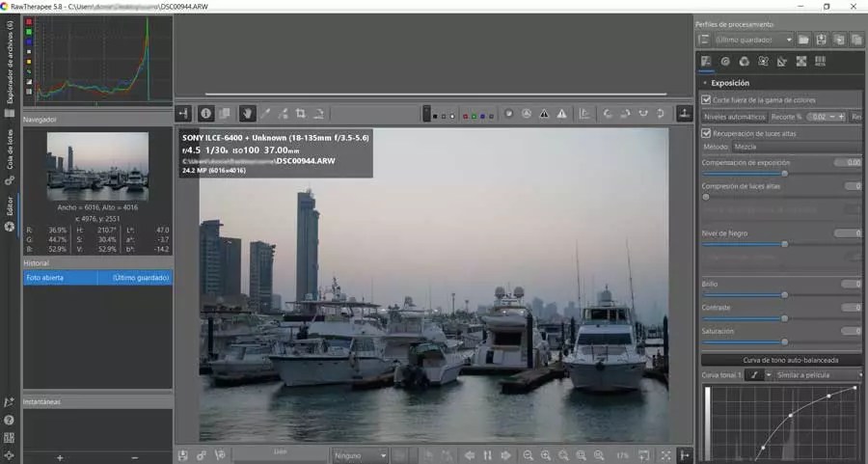
Task: Open the processing profile dropdown (Último guardado)
Action: point(753,40)
